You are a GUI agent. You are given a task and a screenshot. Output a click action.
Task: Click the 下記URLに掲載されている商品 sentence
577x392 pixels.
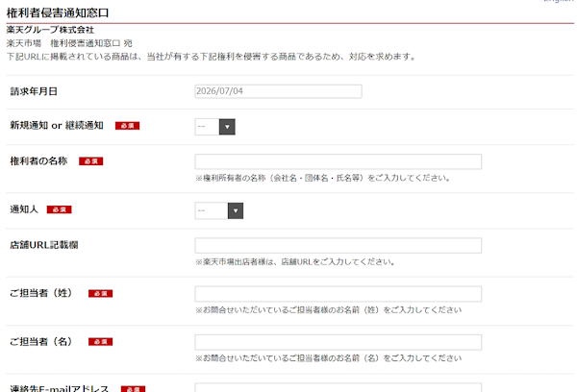pyautogui.click(x=212, y=57)
